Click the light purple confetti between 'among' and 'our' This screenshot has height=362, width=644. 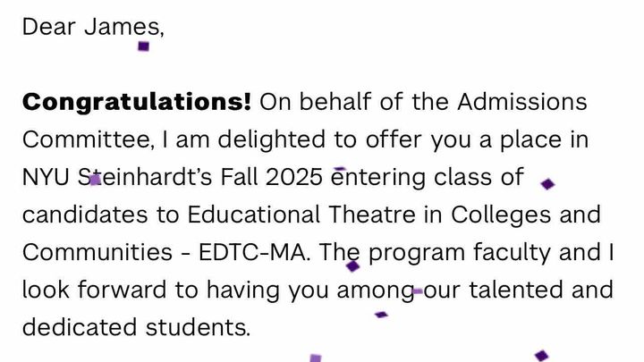pos(418,291)
